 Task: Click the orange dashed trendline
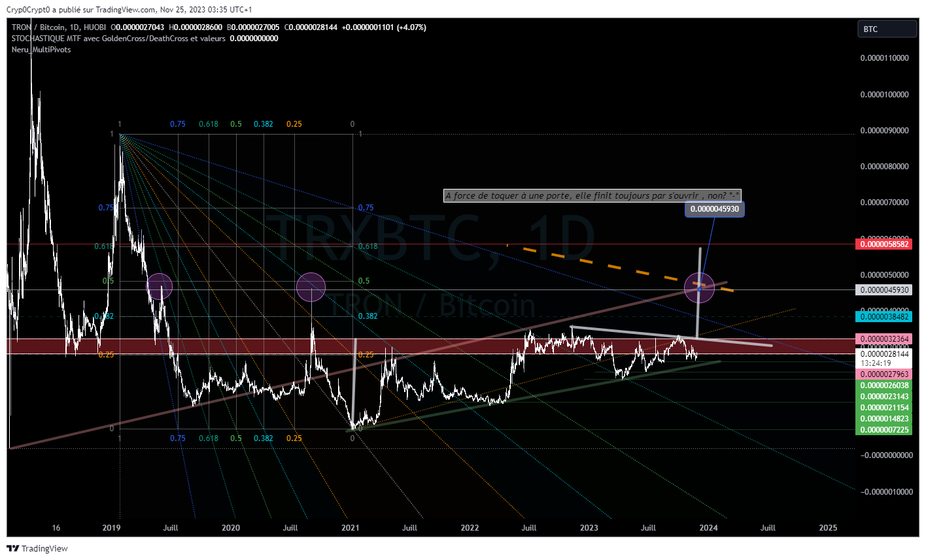point(619,267)
